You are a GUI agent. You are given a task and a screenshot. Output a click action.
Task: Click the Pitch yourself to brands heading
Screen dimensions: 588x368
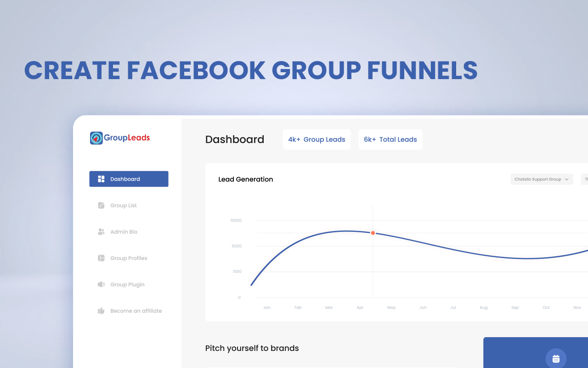pyautogui.click(x=252, y=348)
